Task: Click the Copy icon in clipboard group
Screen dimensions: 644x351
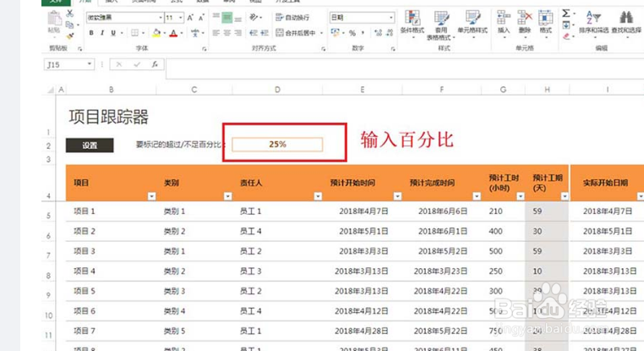Action: (x=69, y=25)
